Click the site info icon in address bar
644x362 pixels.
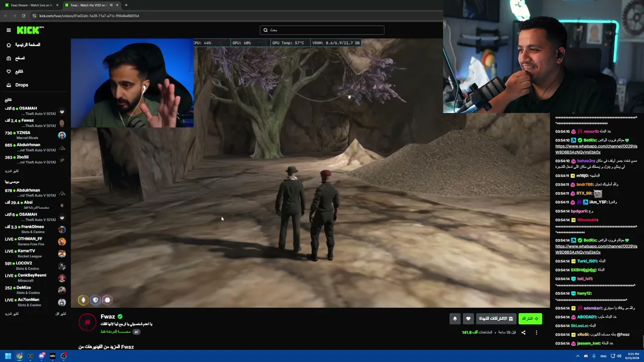34,16
